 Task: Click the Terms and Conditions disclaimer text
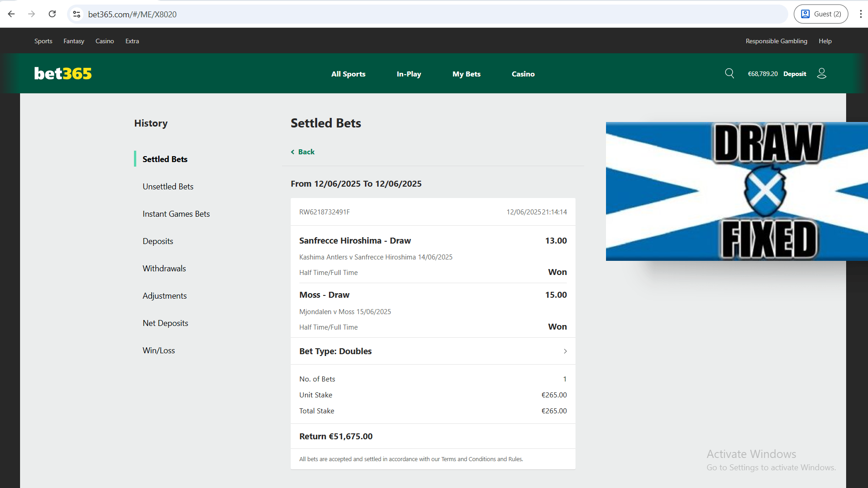pos(411,459)
